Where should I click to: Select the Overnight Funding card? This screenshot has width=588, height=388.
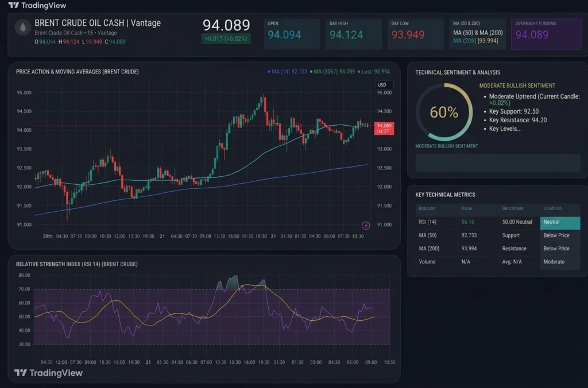point(547,34)
